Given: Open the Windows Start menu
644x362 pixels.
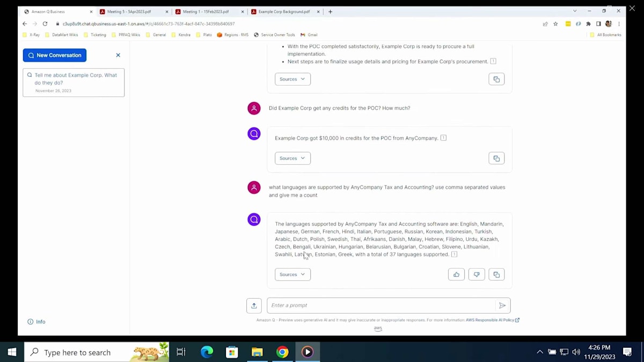Looking at the screenshot, I should coord(12,352).
